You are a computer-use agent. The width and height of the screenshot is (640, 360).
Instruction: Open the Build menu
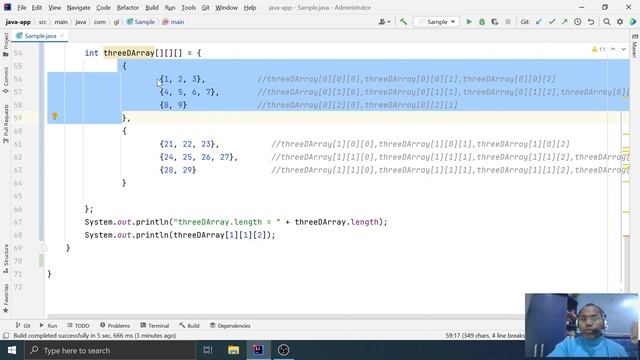pyautogui.click(x=152, y=7)
